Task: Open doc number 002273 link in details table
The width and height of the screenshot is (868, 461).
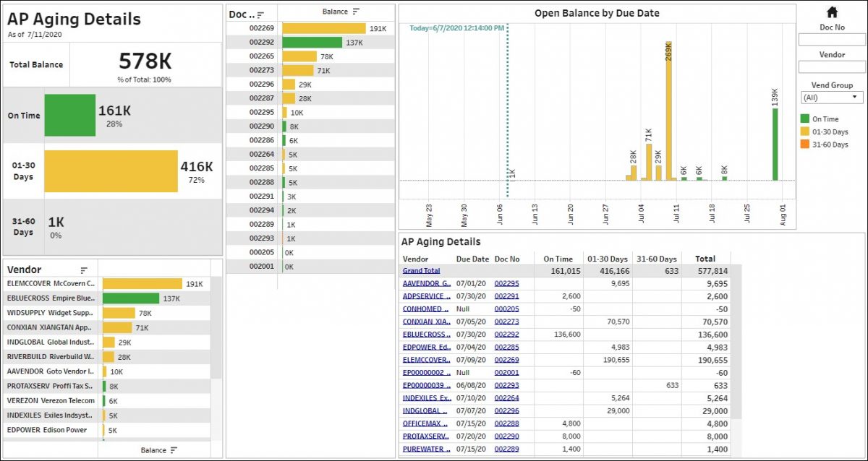Action: click(506, 322)
